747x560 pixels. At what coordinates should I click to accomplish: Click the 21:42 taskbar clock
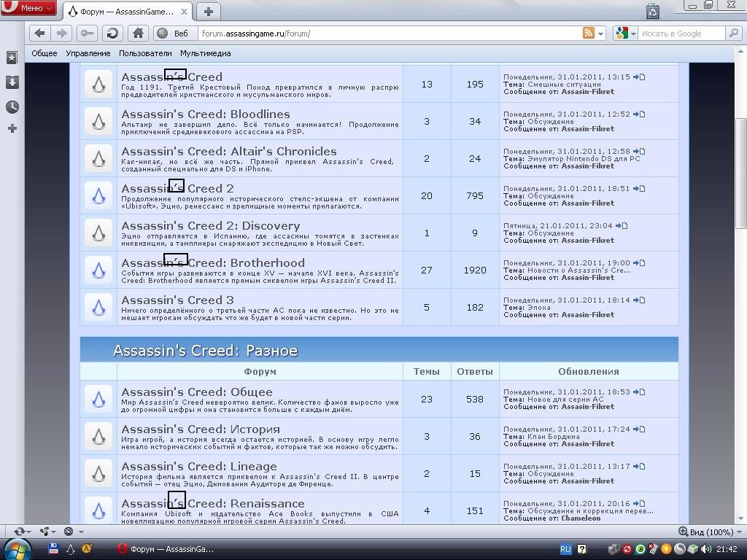pos(727,549)
